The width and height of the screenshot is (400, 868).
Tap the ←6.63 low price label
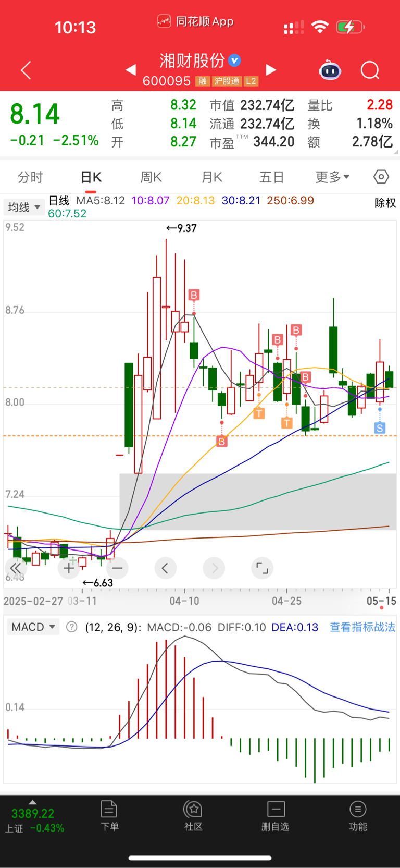(98, 583)
